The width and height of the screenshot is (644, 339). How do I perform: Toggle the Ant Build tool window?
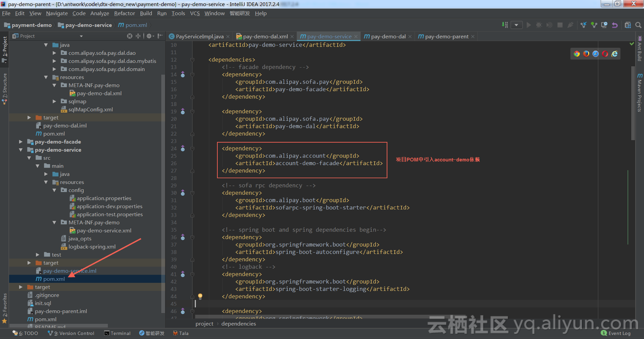(x=640, y=48)
